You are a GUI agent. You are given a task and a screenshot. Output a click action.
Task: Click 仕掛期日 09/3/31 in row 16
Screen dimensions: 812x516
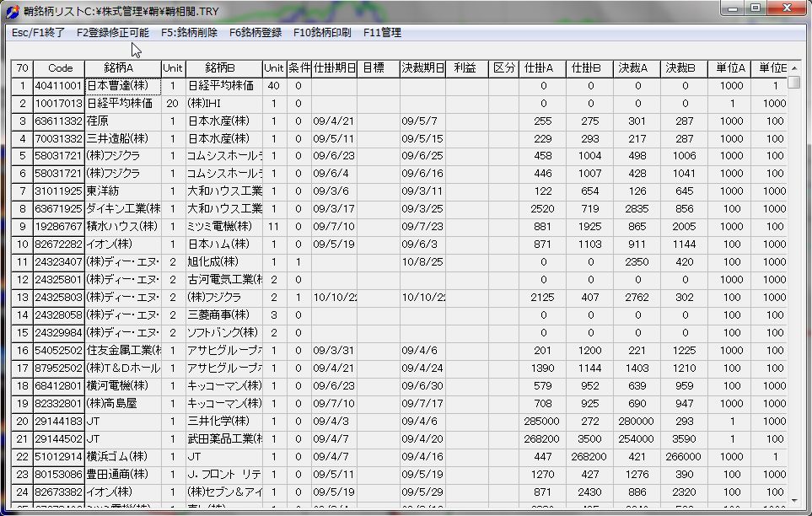point(334,351)
